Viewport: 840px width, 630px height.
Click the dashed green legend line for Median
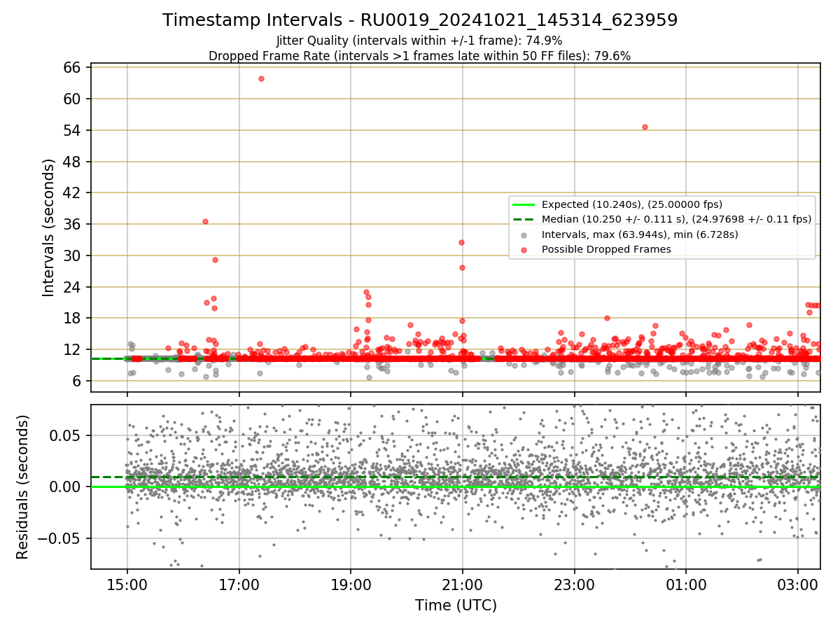pos(524,220)
